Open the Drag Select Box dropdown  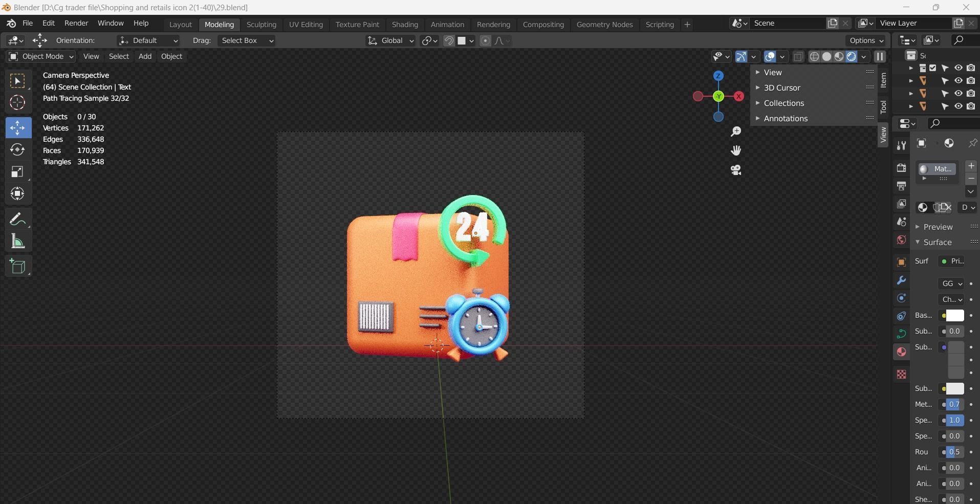[247, 40]
